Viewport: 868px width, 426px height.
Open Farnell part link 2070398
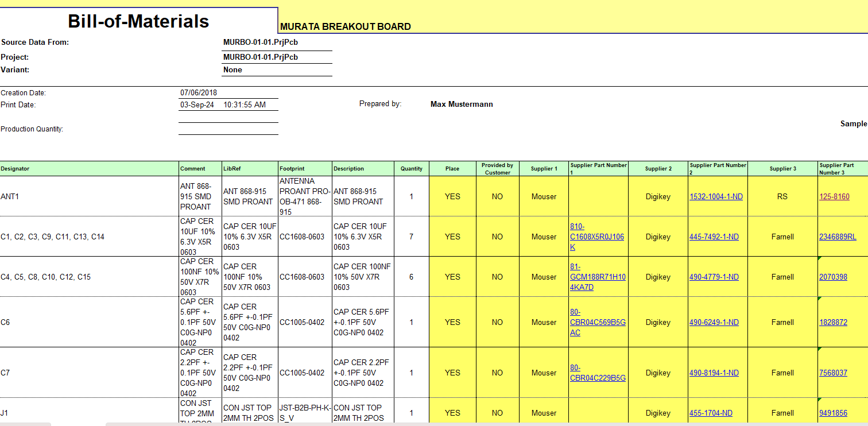(833, 277)
